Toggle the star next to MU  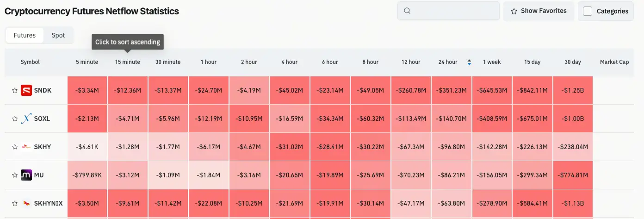14,175
